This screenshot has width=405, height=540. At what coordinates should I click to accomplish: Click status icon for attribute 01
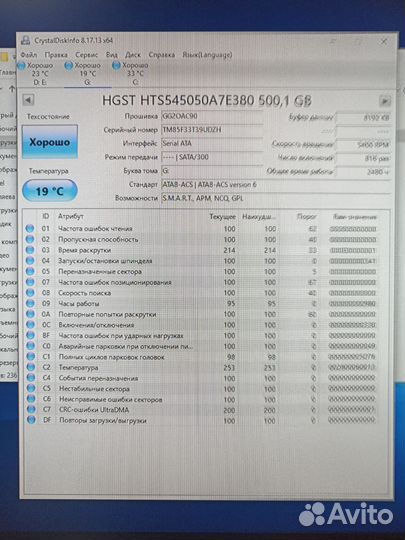[x=30, y=228]
